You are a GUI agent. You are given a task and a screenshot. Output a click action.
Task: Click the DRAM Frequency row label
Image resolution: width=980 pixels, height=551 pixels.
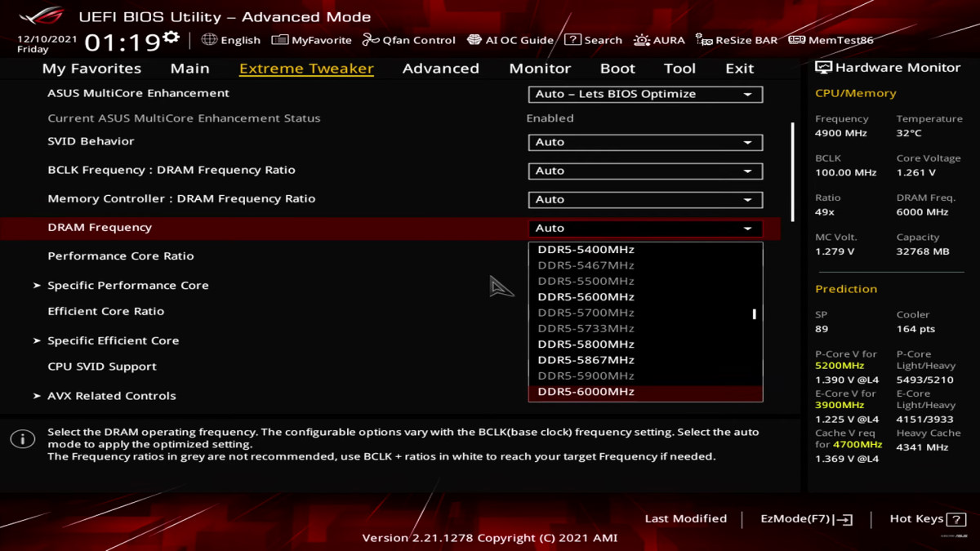(x=100, y=228)
